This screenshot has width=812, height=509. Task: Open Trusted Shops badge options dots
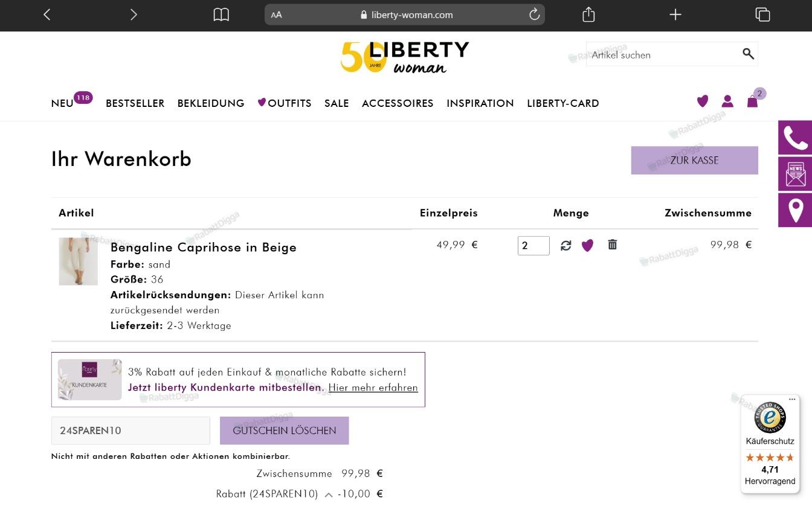click(792, 400)
